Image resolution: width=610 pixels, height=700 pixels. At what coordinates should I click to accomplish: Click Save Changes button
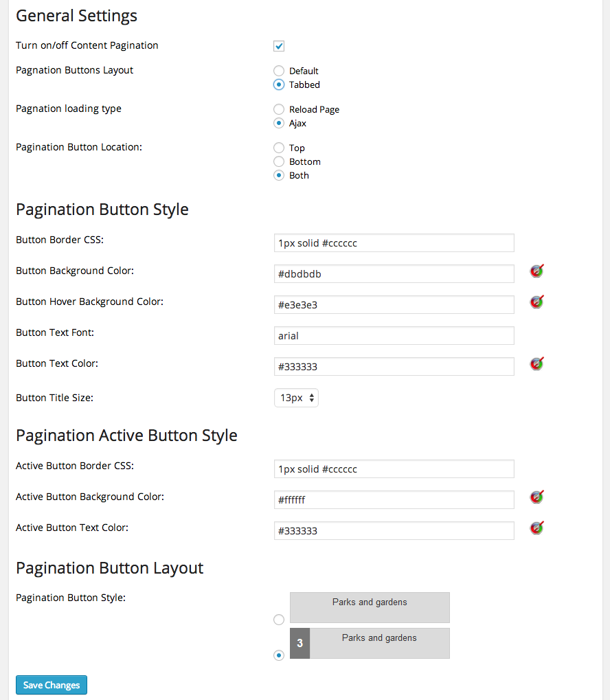pyautogui.click(x=52, y=685)
